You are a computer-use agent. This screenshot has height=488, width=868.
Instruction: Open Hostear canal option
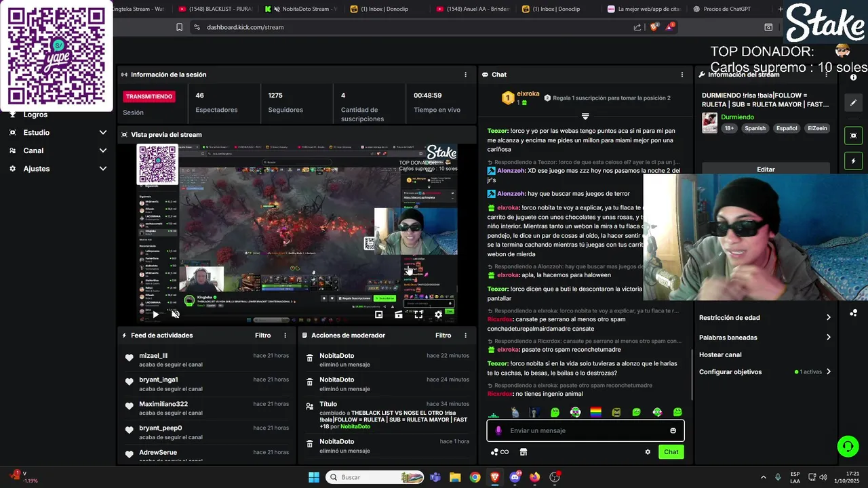[x=720, y=354]
